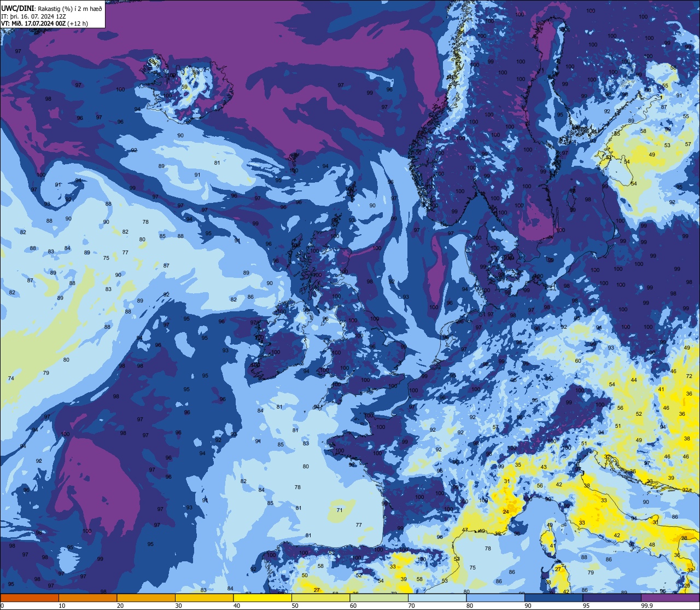
Task: Click the yellow-green 50–60 legend swatch
Action: coord(320,597)
